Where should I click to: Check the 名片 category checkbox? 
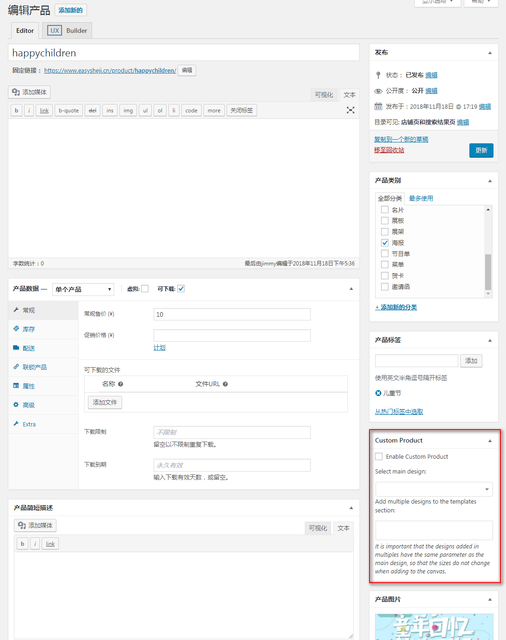tap(384, 210)
